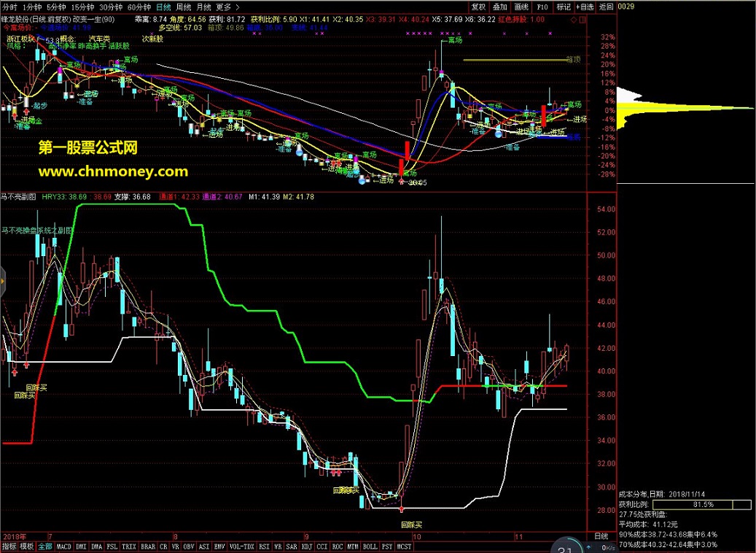Viewport: 756px width, 553px height.
Task: Switch sub-chart to OBV indicator
Action: click(x=189, y=546)
